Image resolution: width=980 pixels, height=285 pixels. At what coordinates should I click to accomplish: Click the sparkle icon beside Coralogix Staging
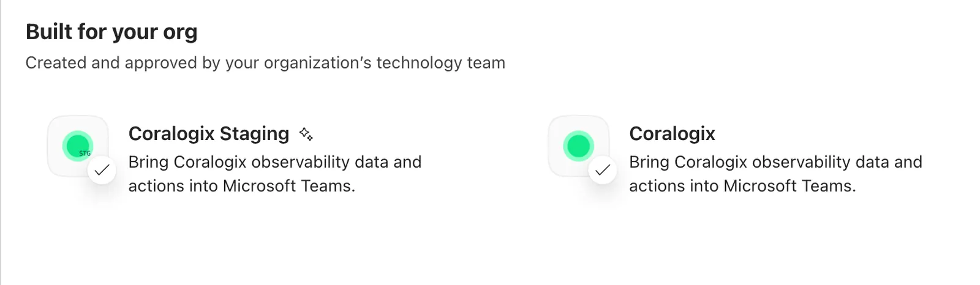click(x=306, y=134)
